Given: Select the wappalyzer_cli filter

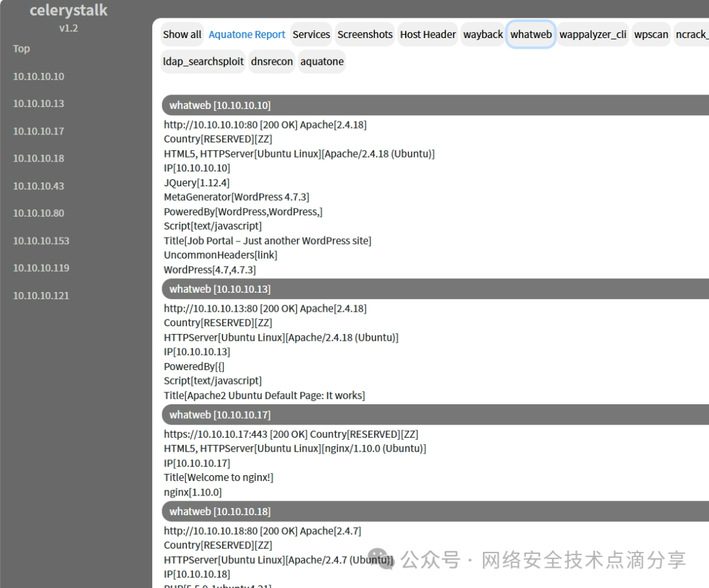Looking at the screenshot, I should click(593, 34).
